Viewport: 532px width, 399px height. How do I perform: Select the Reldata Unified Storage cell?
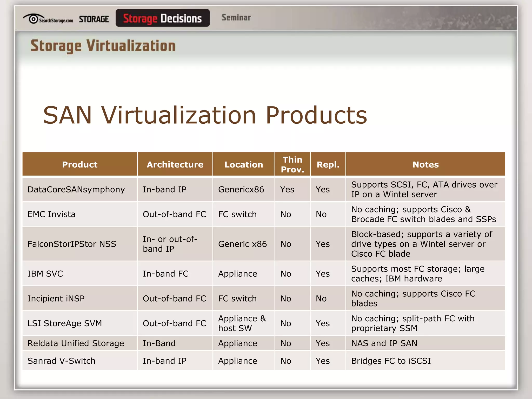(x=80, y=343)
